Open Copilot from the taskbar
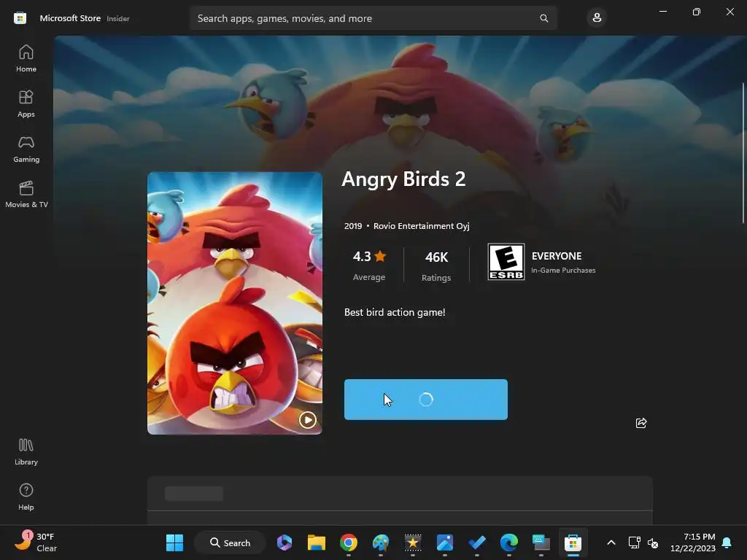This screenshot has width=747, height=560. pyautogui.click(x=285, y=542)
